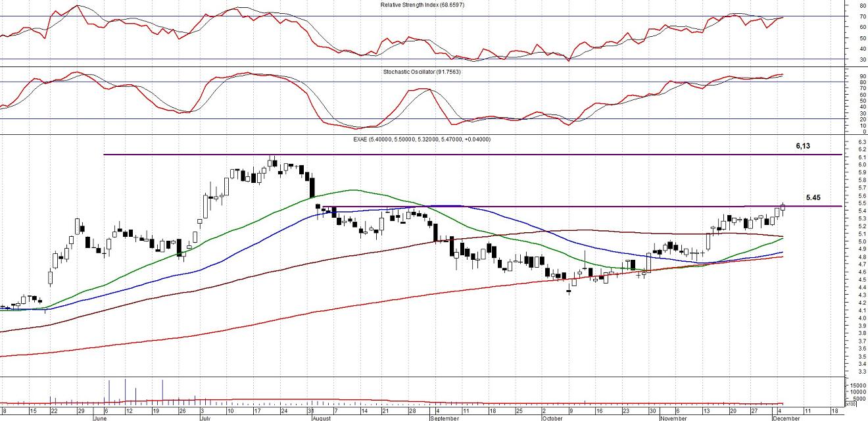Click the EXAE price chart title
The width and height of the screenshot is (868, 421).
click(x=422, y=139)
